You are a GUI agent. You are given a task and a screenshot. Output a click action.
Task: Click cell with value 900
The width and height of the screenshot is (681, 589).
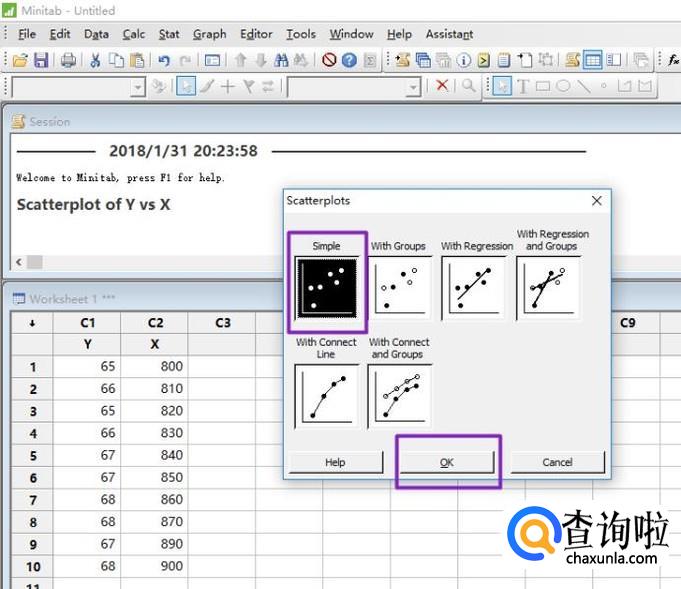155,566
